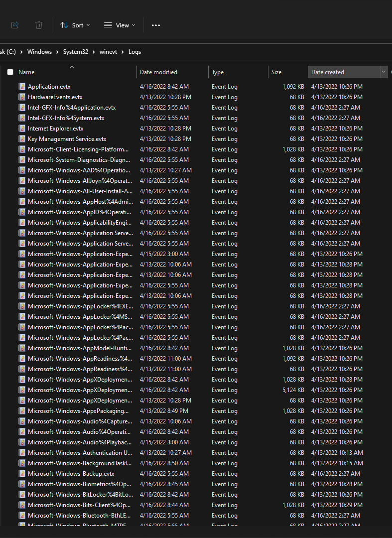Screen dimensions: 392x538
Task: Click the HardwareEvents.evtx file icon
Action: (22, 97)
